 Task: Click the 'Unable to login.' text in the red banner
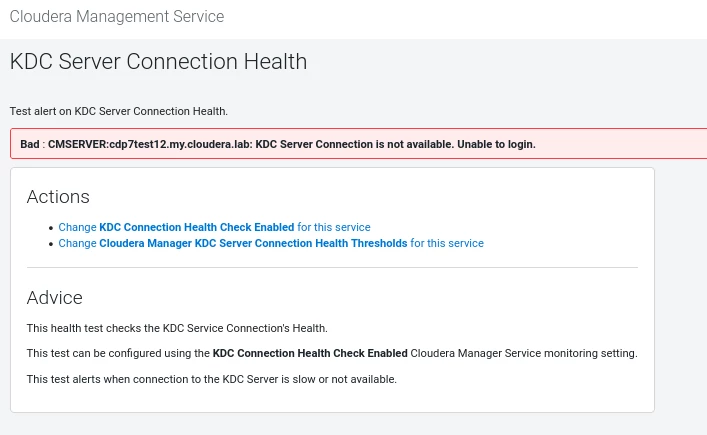coord(496,144)
